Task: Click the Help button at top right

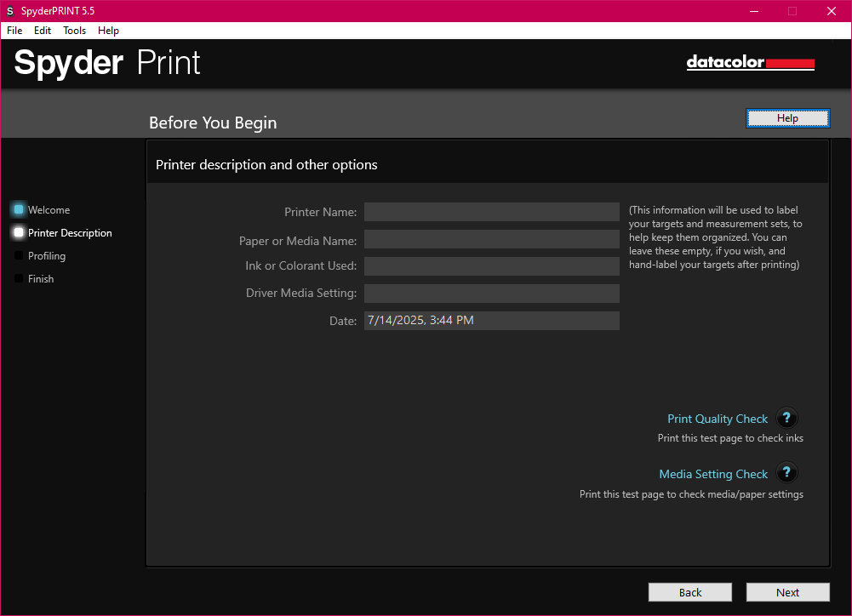Action: [788, 118]
